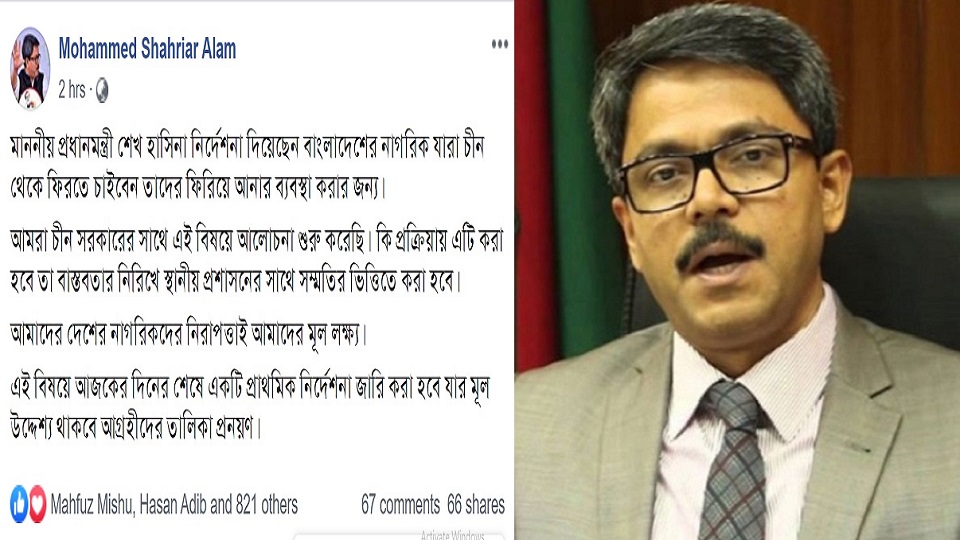Click the photo of the man in glasses
The image size is (960, 540).
tap(737, 270)
